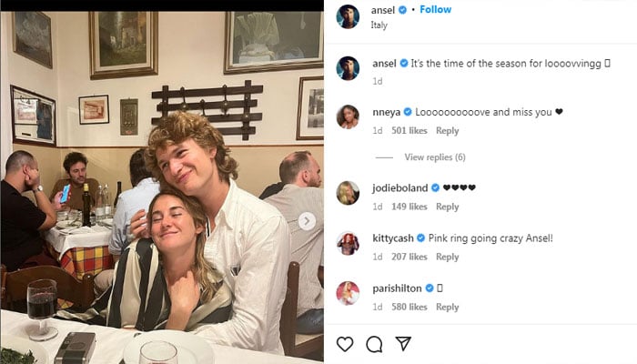
Task: Open nneya's profile avatar
Action: [x=348, y=116]
